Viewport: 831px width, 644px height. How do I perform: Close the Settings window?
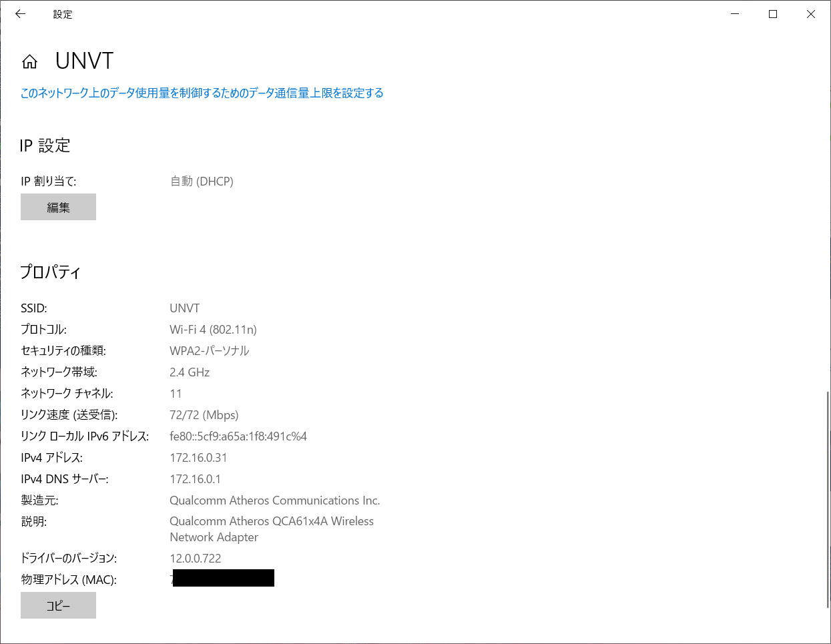811,14
